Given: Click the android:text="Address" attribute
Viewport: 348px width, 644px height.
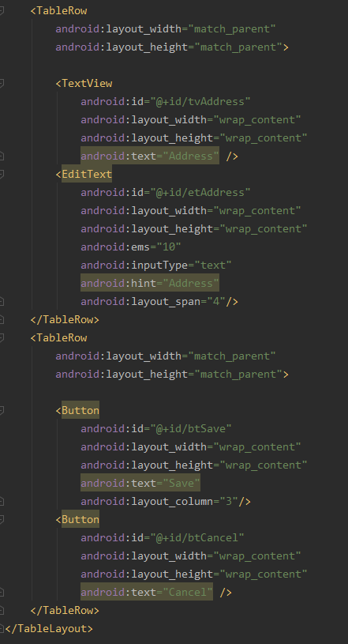Looking at the screenshot, I should 150,156.
